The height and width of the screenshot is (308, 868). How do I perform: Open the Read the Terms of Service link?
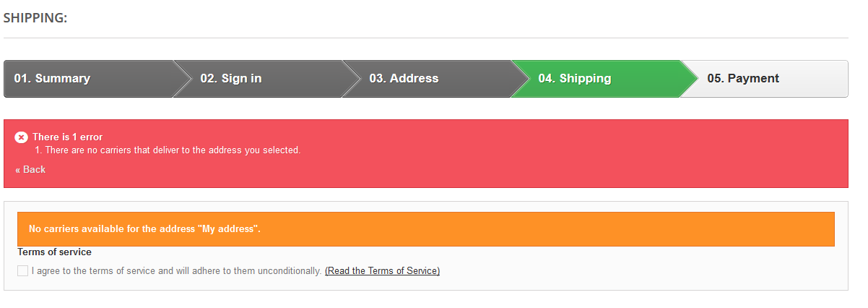coord(382,271)
